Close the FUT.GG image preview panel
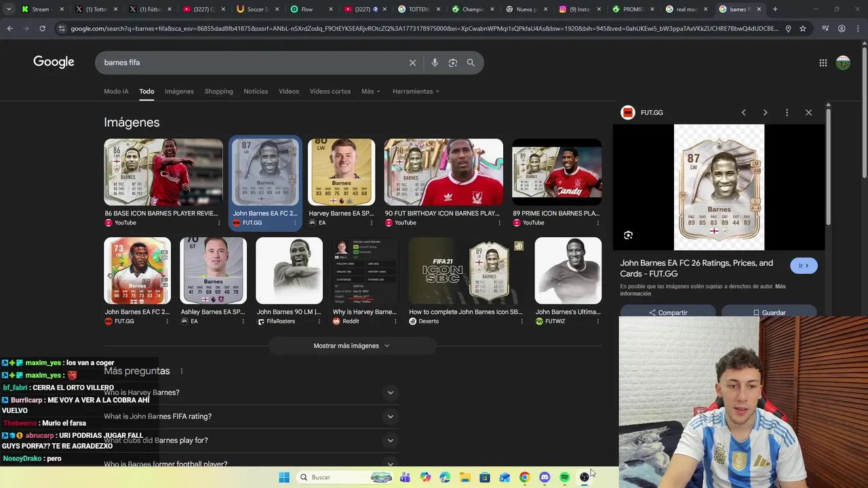This screenshot has height=488, width=868. [x=808, y=113]
